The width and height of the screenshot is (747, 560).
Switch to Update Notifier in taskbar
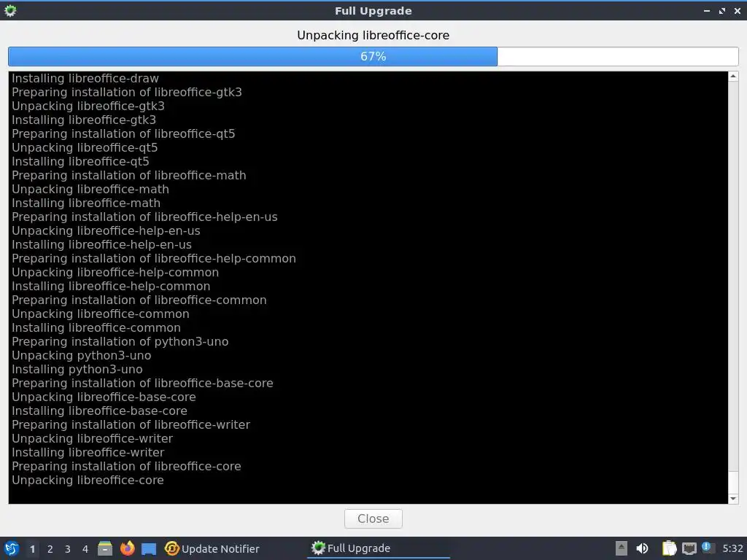pos(212,548)
